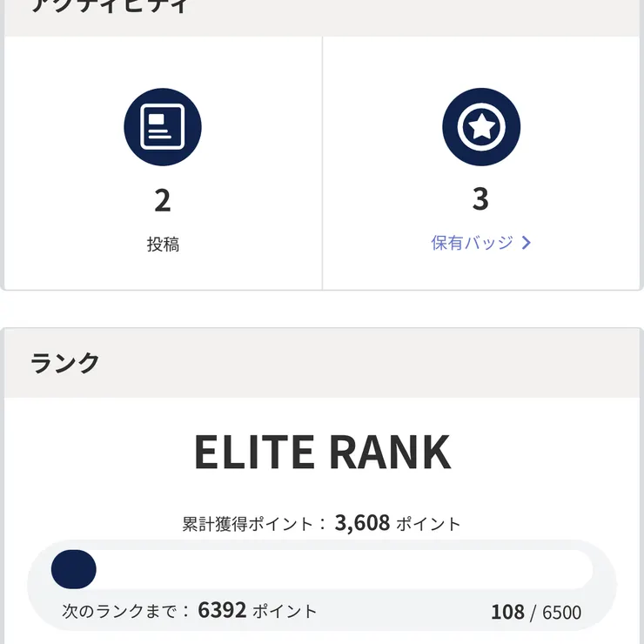Click the 108 current progress number
The image size is (644, 644).
point(507,612)
